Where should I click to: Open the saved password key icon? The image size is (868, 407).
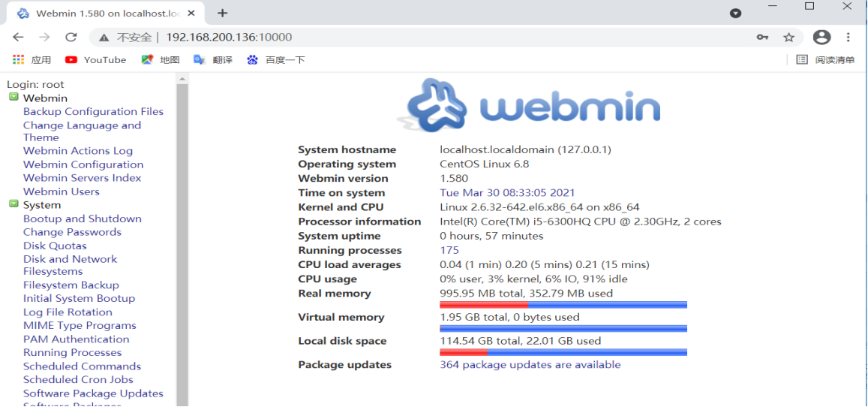pyautogui.click(x=762, y=37)
